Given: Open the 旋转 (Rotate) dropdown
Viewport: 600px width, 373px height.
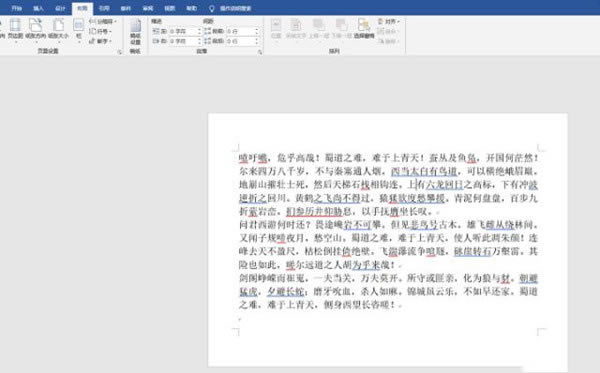Looking at the screenshot, I should coord(388,41).
